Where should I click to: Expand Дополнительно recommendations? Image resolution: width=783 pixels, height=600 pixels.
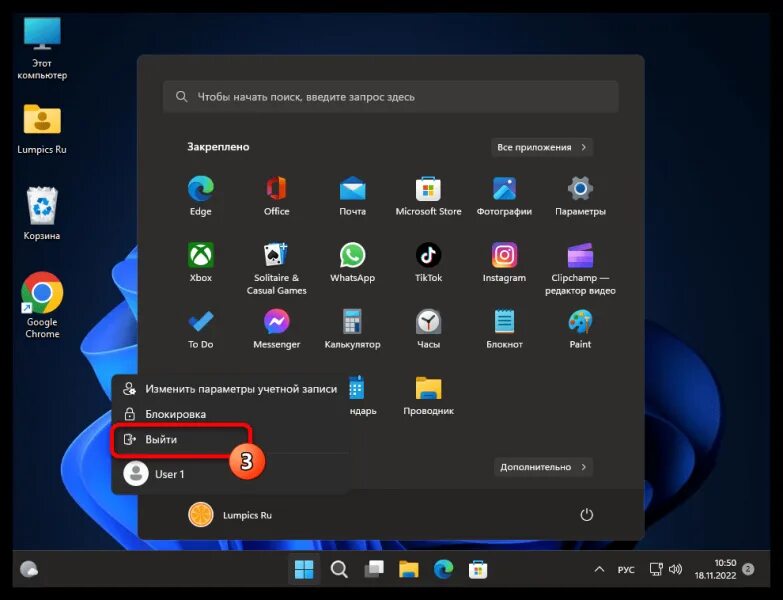tap(543, 467)
